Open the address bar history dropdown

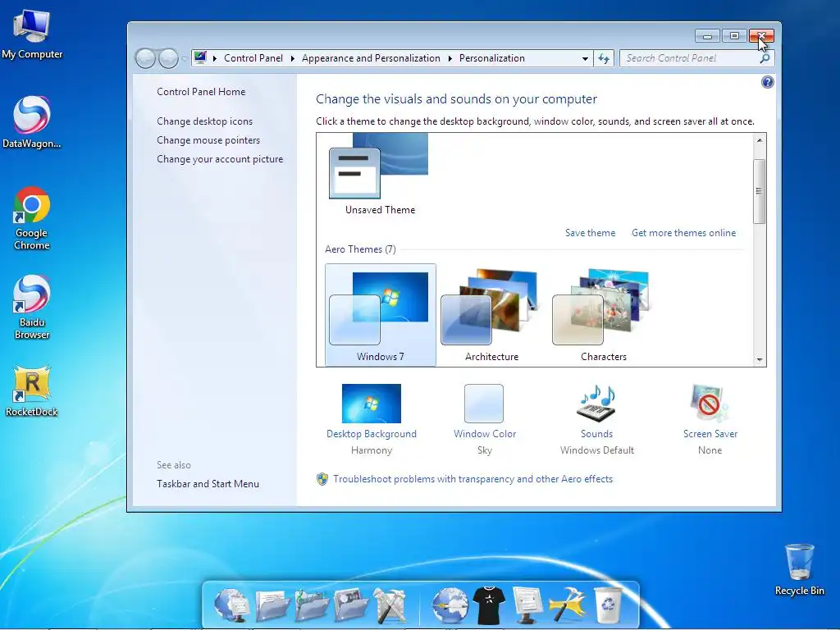[x=585, y=58]
